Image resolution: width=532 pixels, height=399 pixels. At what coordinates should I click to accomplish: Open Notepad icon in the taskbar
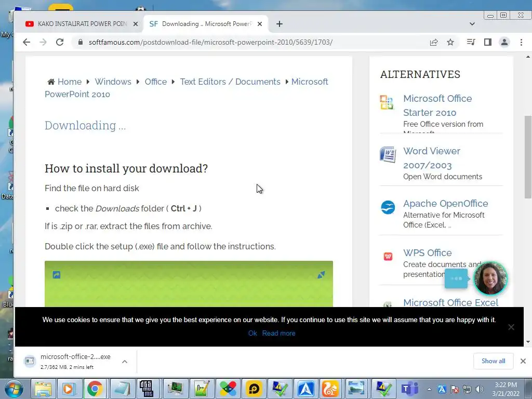pyautogui.click(x=122, y=389)
